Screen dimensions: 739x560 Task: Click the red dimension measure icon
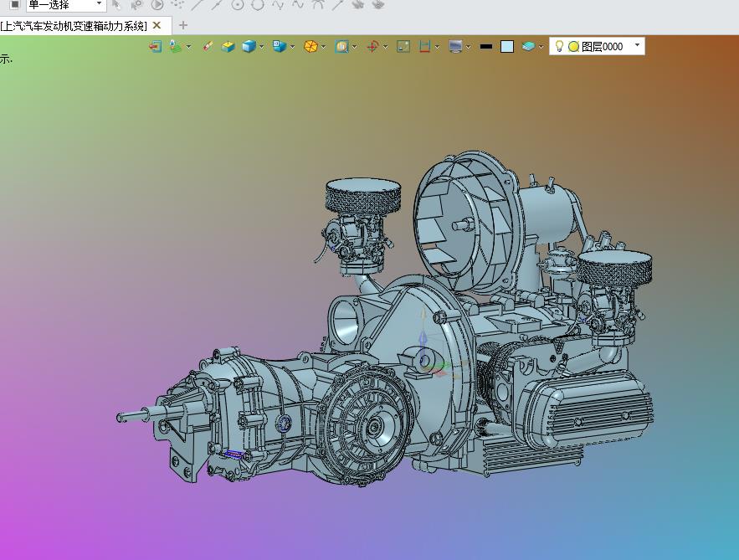click(425, 47)
